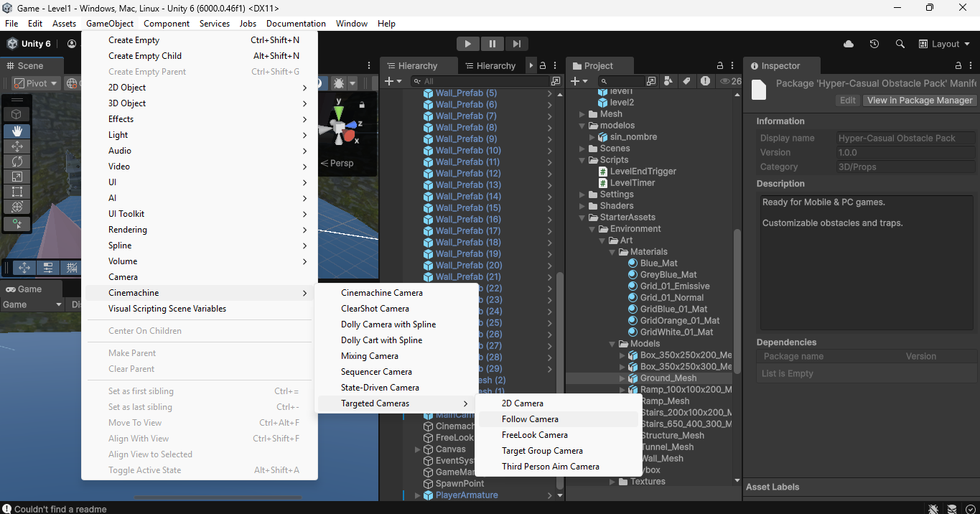This screenshot has width=980, height=514.
Task: Open the Layout dropdown
Action: [x=945, y=44]
